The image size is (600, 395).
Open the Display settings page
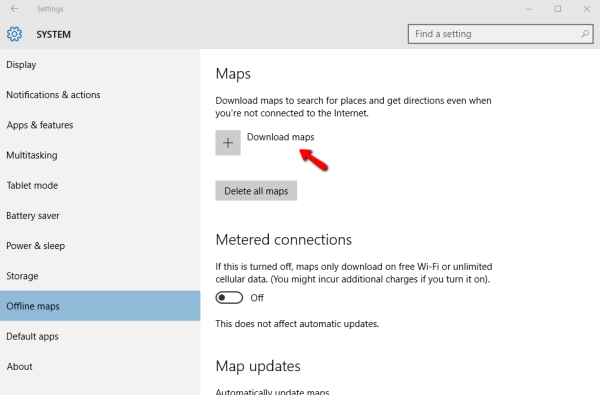[100, 65]
